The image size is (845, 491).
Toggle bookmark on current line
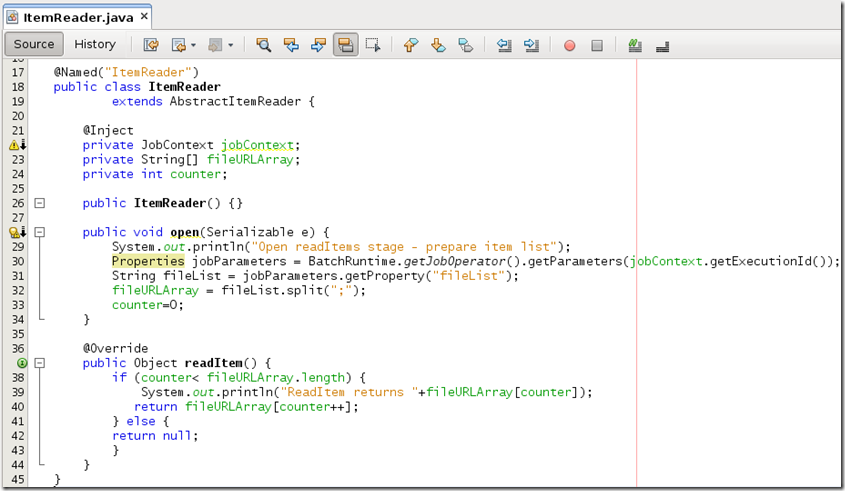click(x=465, y=45)
